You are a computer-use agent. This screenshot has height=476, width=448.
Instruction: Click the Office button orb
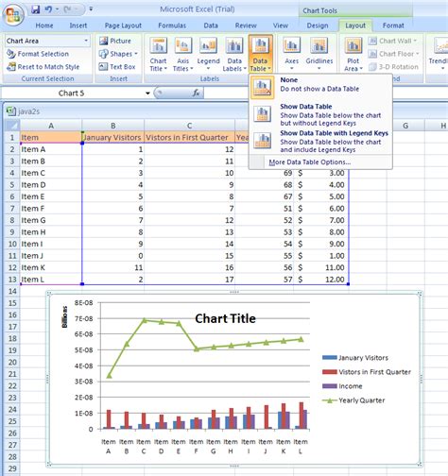(x=13, y=15)
